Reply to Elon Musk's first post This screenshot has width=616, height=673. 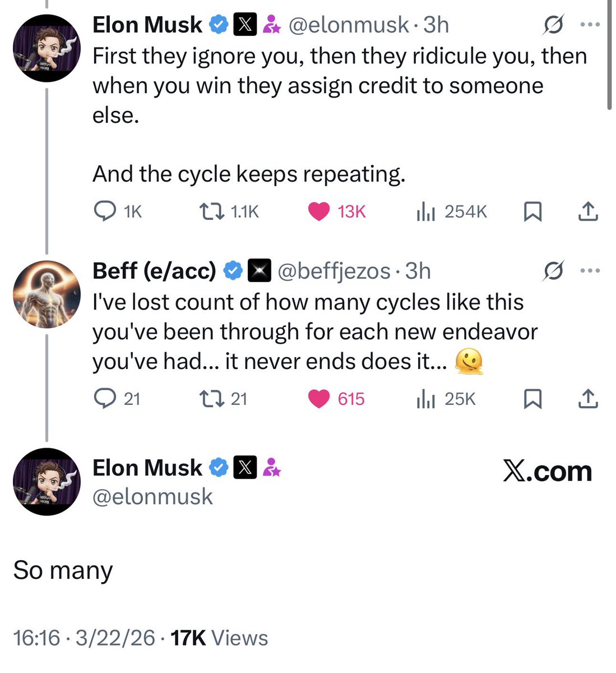(x=105, y=211)
